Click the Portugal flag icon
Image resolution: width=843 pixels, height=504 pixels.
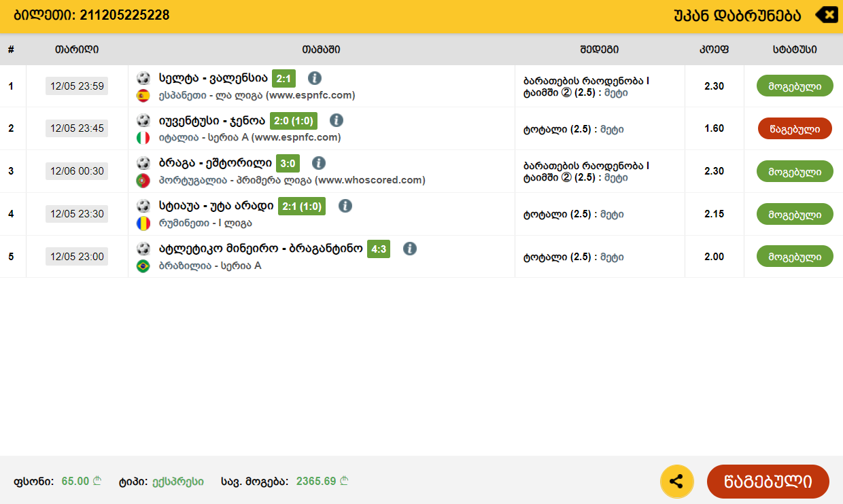tap(143, 181)
